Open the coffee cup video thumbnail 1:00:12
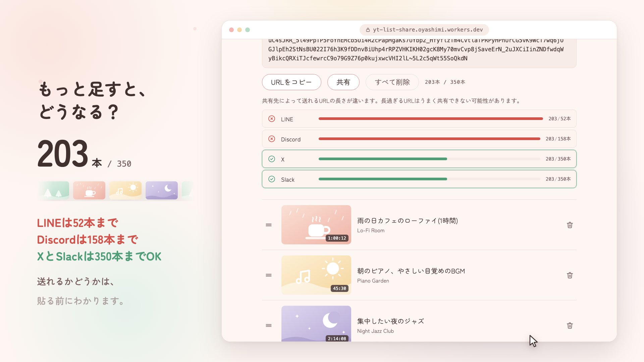 pos(316,225)
